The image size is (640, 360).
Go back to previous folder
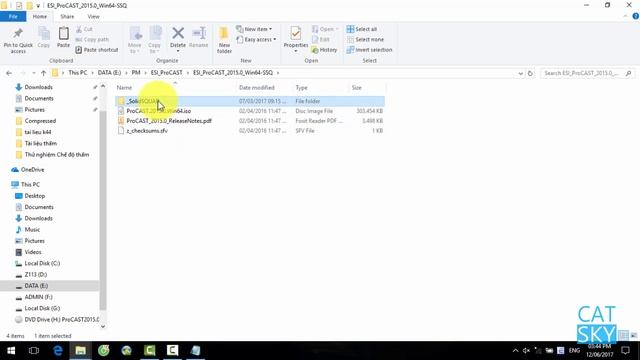pos(9,73)
